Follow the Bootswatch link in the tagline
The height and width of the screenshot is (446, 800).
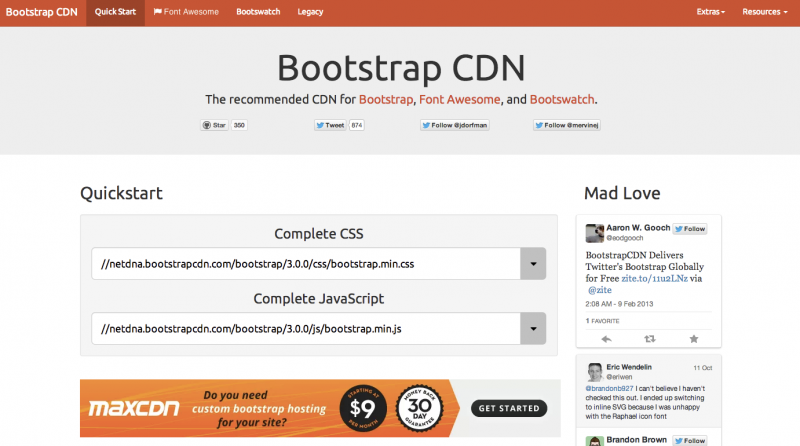point(562,100)
